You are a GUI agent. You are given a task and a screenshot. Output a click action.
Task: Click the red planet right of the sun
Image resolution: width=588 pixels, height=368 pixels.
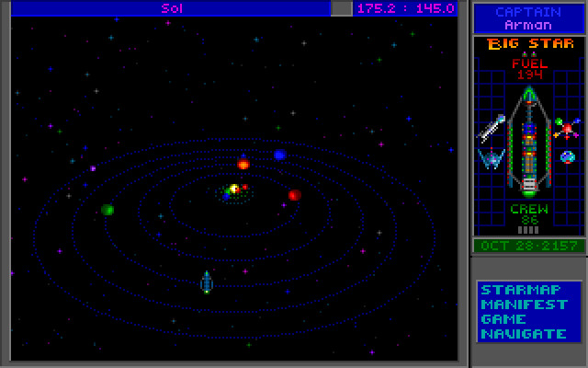[x=295, y=195]
